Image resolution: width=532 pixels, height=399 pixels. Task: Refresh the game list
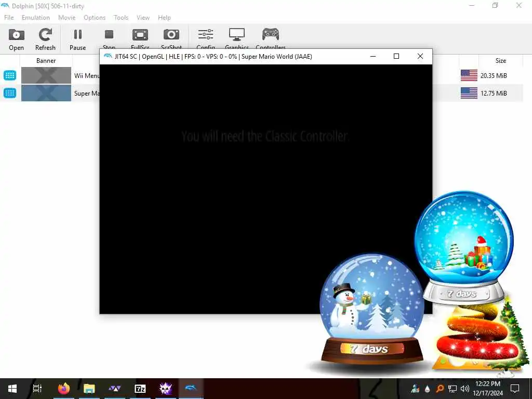pyautogui.click(x=45, y=39)
